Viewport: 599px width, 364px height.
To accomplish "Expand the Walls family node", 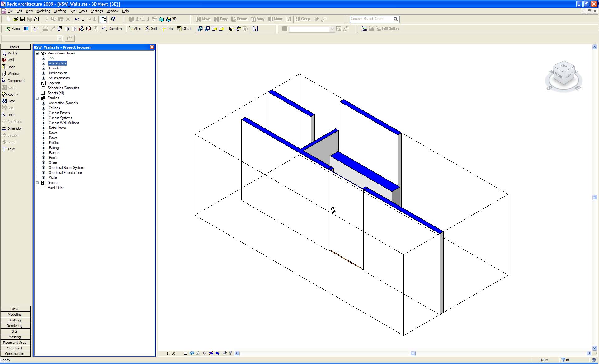I will (x=44, y=178).
